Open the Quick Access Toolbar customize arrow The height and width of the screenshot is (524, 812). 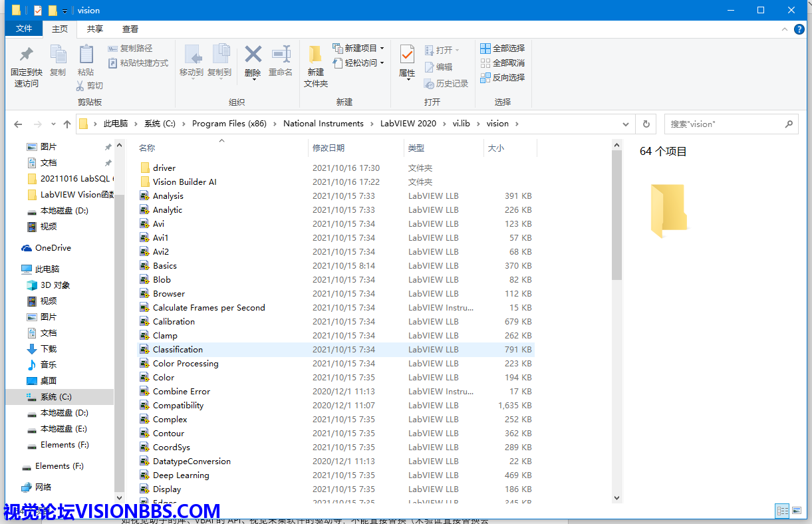pyautogui.click(x=65, y=11)
